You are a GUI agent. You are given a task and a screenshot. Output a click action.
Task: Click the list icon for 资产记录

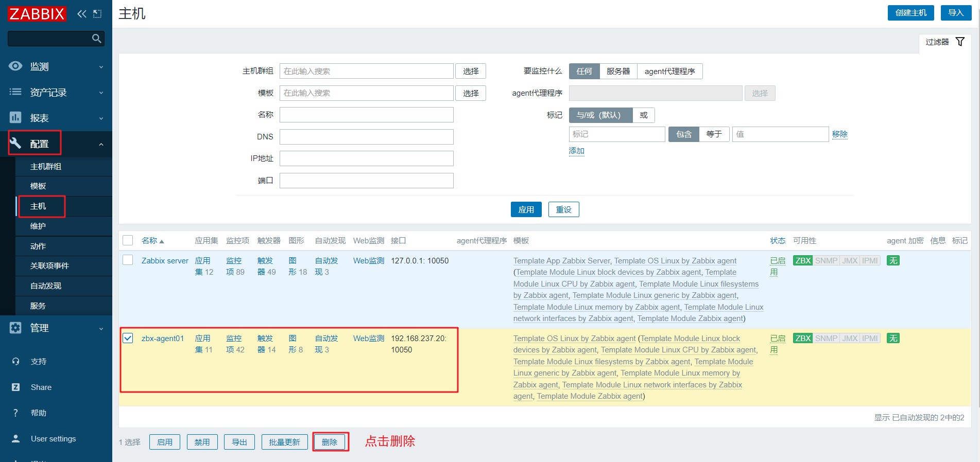15,92
